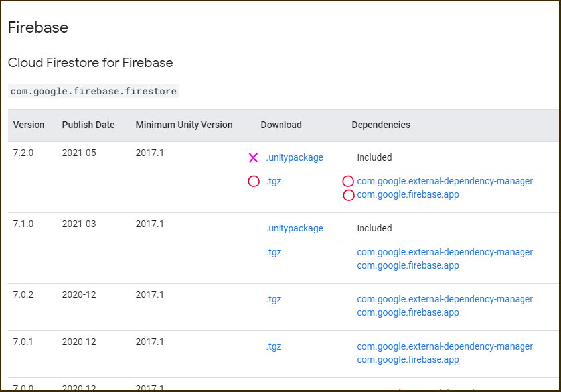Download the 7.2.0 .tgz file
Viewport: 561px width, 392px height.
coord(274,181)
